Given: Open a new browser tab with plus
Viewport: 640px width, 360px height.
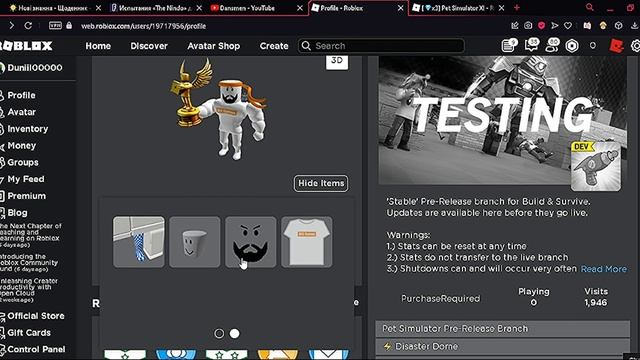Looking at the screenshot, I should pyautogui.click(x=517, y=8).
